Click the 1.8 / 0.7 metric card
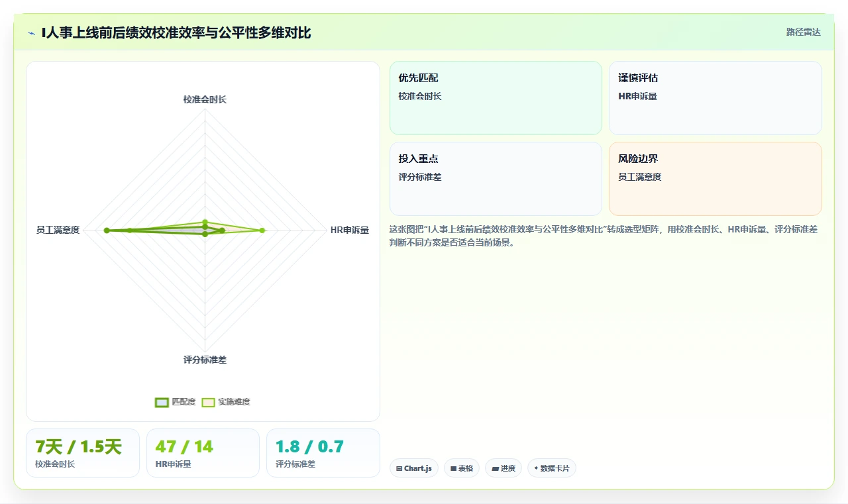 click(x=323, y=453)
